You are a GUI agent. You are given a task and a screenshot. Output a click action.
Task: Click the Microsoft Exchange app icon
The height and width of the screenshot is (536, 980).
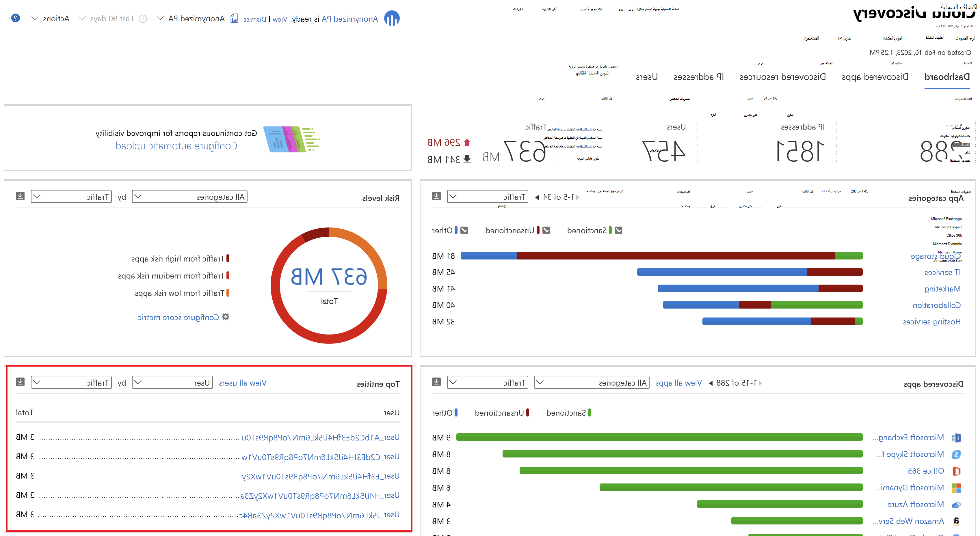point(956,438)
